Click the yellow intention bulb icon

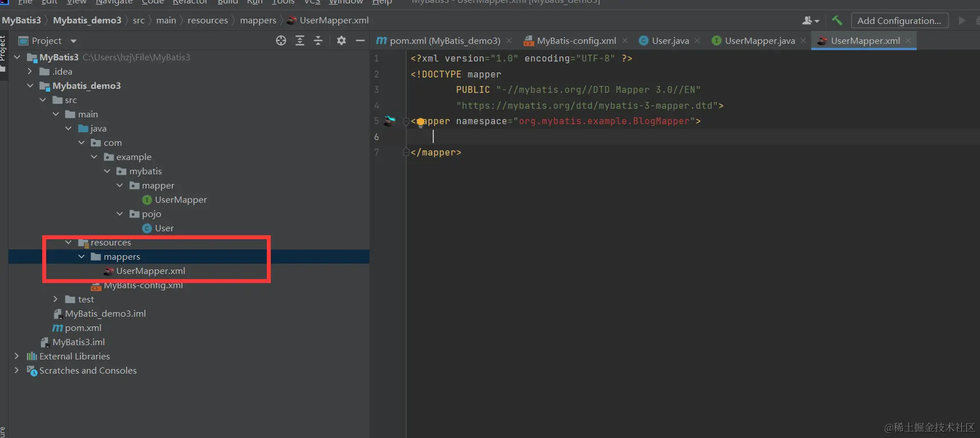(421, 122)
